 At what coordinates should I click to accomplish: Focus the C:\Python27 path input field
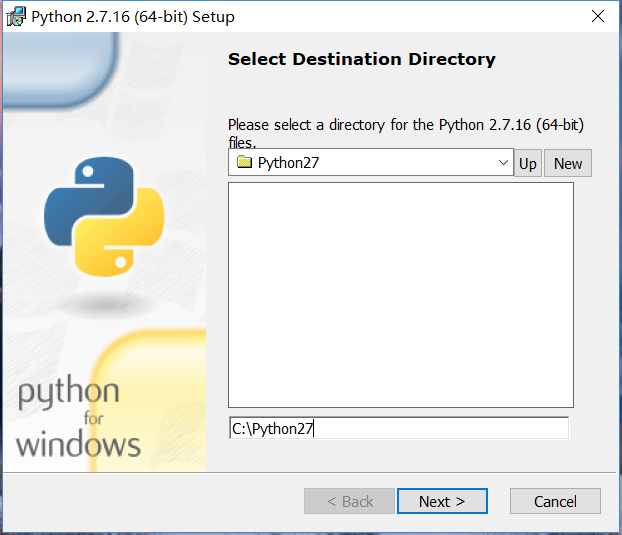coord(399,428)
